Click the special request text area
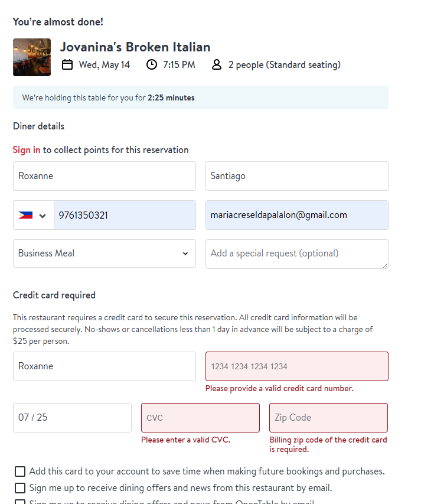Image resolution: width=421 pixels, height=504 pixels. [x=296, y=253]
